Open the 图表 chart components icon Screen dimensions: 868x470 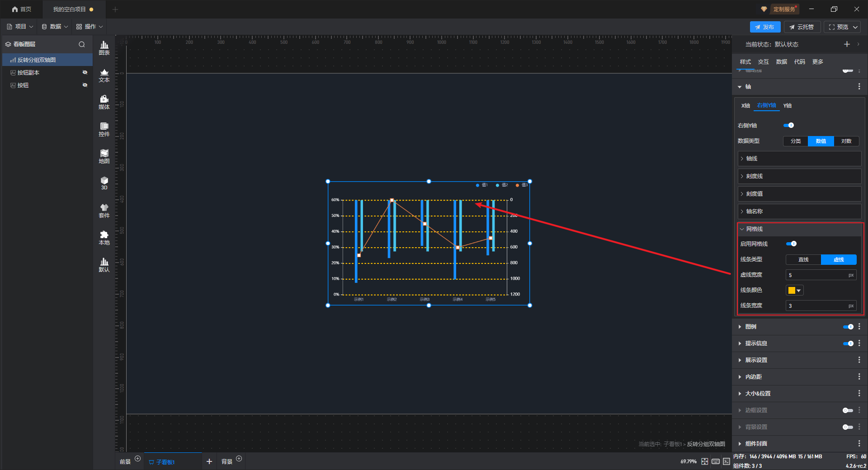pyautogui.click(x=104, y=47)
